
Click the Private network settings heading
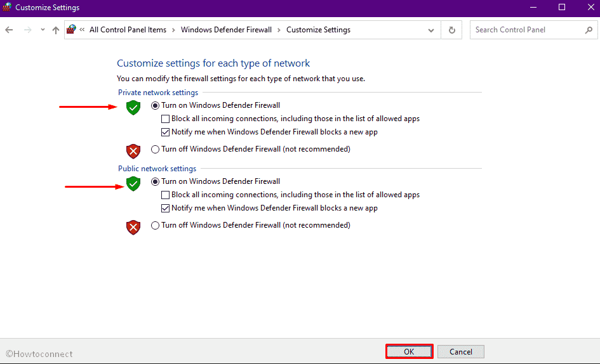point(158,93)
